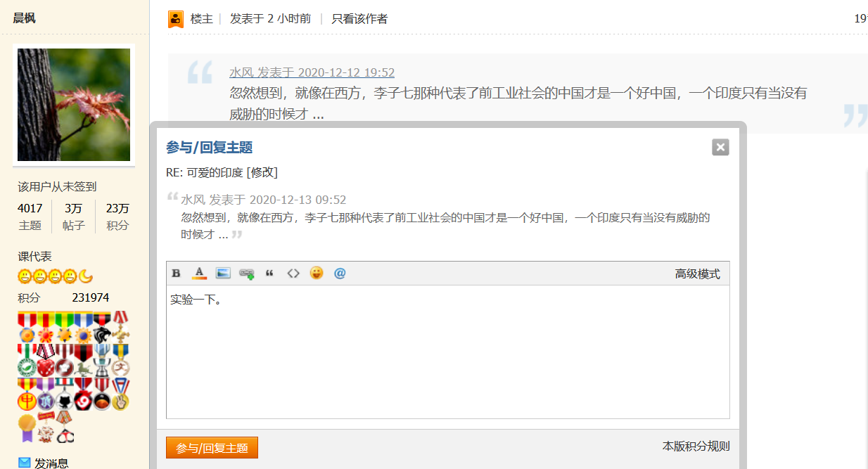Viewport: 868px width, 469px height.
Task: Click the red planet medal
Action: 102,394
